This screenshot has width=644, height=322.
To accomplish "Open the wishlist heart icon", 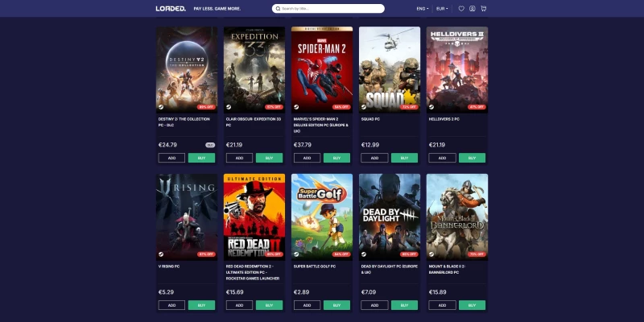I will point(461,9).
